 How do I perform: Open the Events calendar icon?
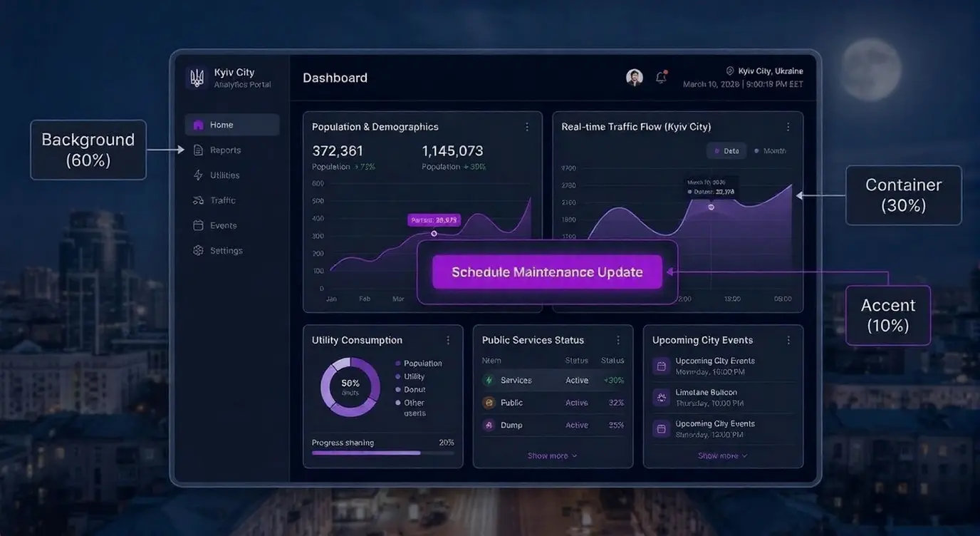pos(198,225)
